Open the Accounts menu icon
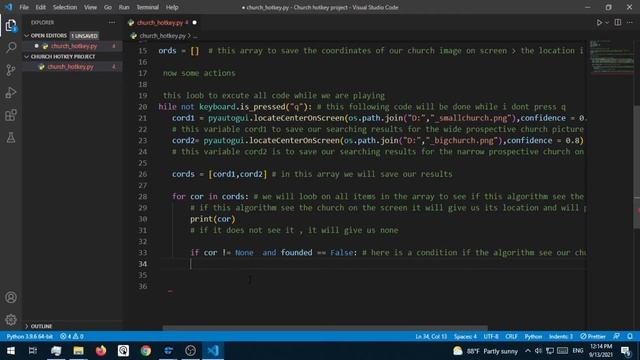640x360 pixels. [11, 297]
